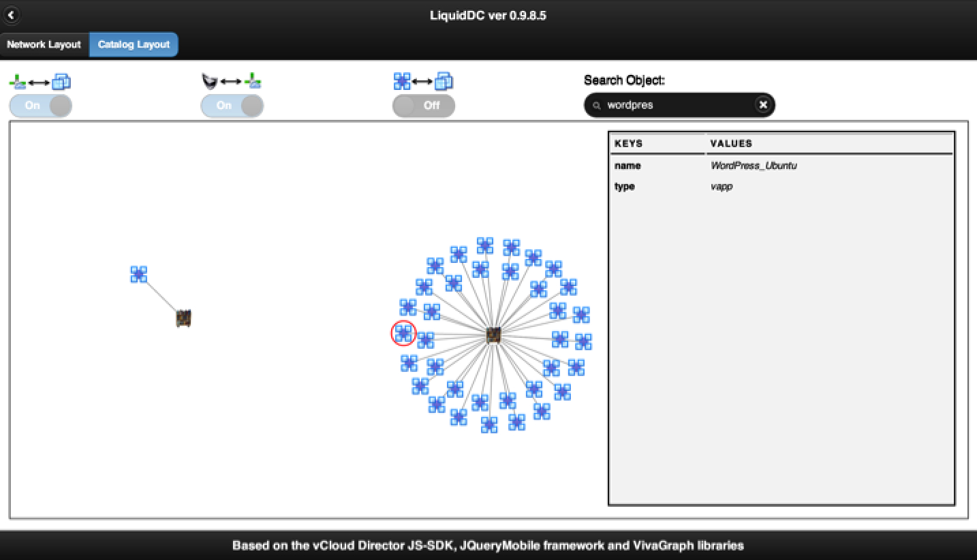Turn on the vApp-to-VM links toggle
977x560 pixels.
(x=424, y=106)
